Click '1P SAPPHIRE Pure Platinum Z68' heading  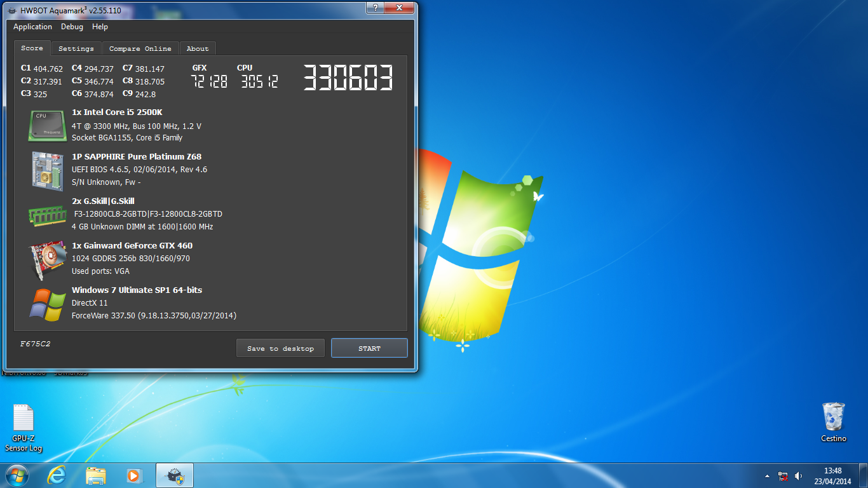pos(137,157)
